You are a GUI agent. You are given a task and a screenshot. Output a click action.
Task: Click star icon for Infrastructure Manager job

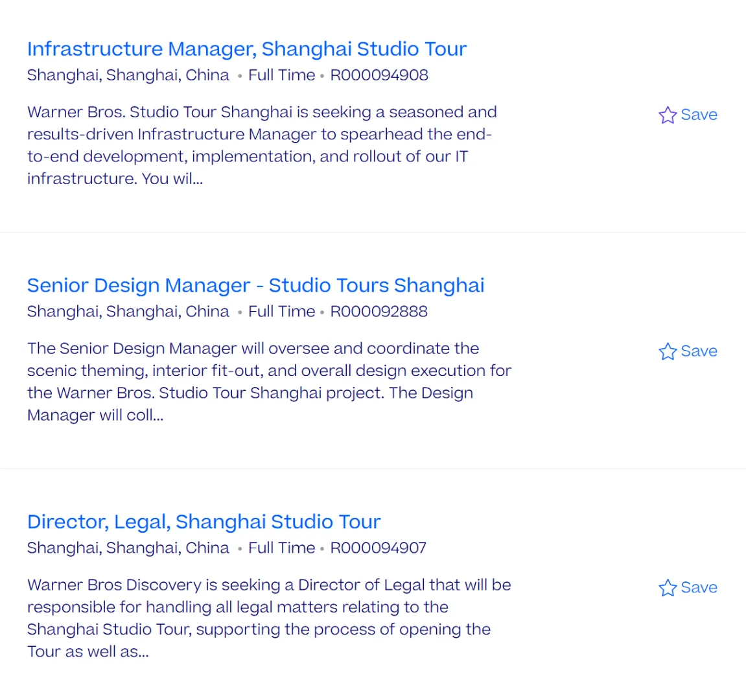pos(668,115)
